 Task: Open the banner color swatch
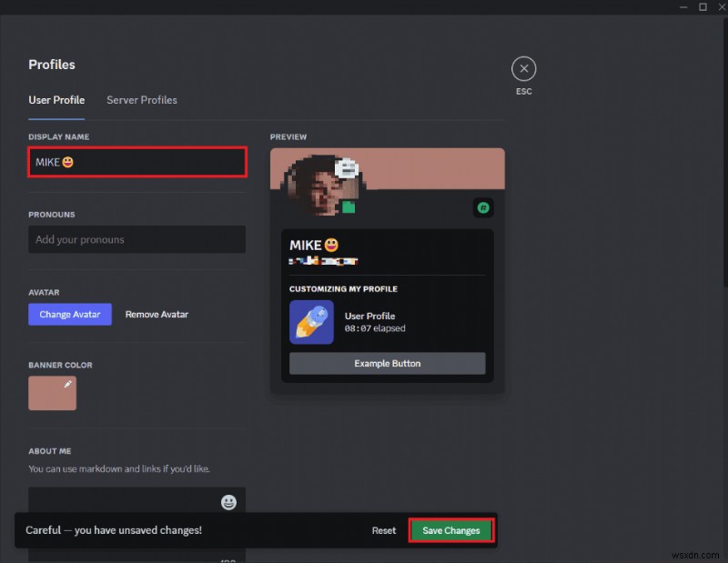pyautogui.click(x=53, y=393)
